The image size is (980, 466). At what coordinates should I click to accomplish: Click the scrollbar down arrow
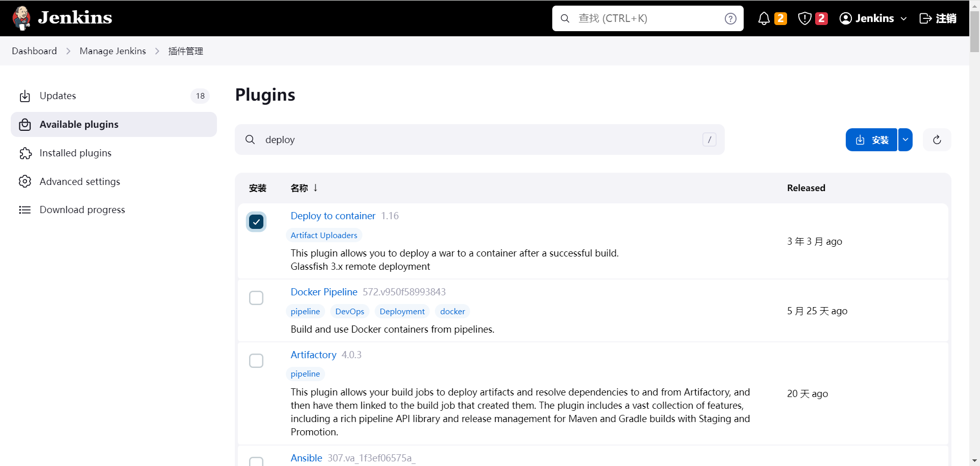[974, 460]
